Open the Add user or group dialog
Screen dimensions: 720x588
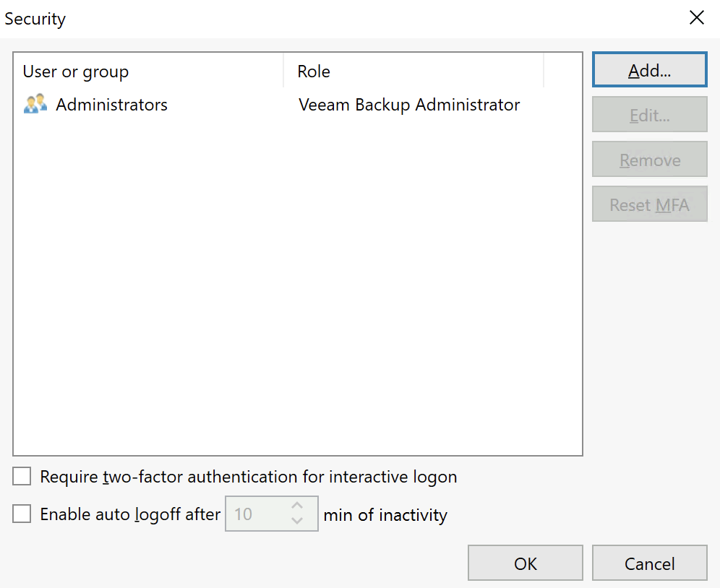coord(648,69)
